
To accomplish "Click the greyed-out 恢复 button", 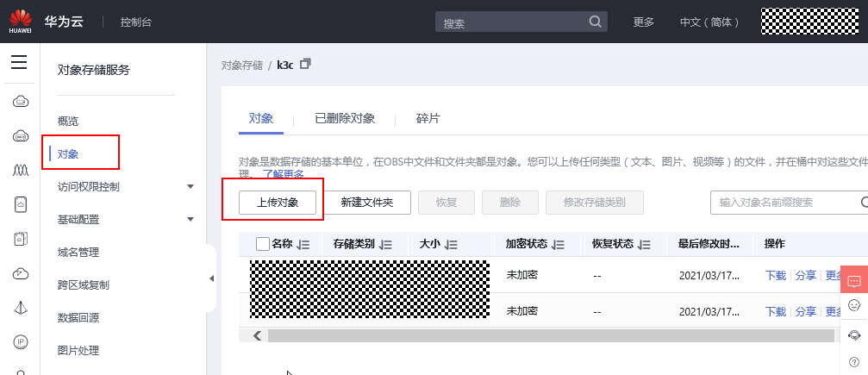I will (x=446, y=203).
